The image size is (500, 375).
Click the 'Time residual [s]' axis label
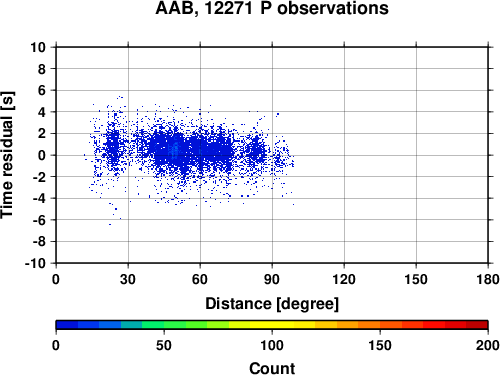(7, 155)
